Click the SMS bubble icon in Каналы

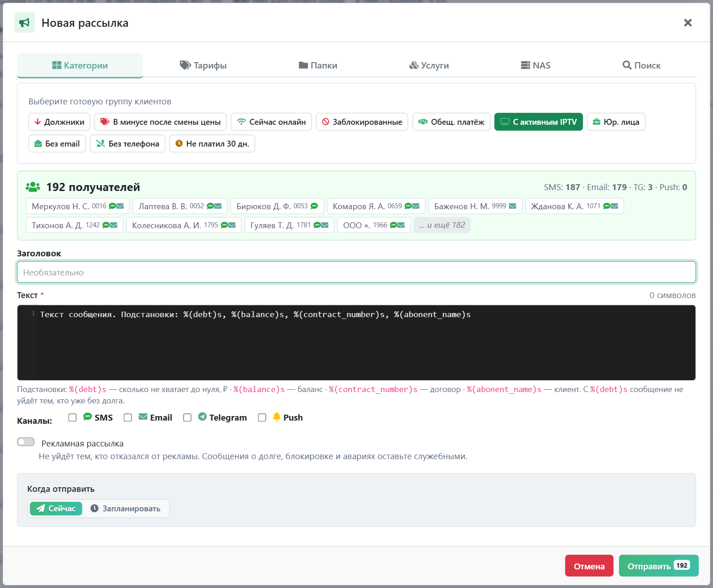88,416
